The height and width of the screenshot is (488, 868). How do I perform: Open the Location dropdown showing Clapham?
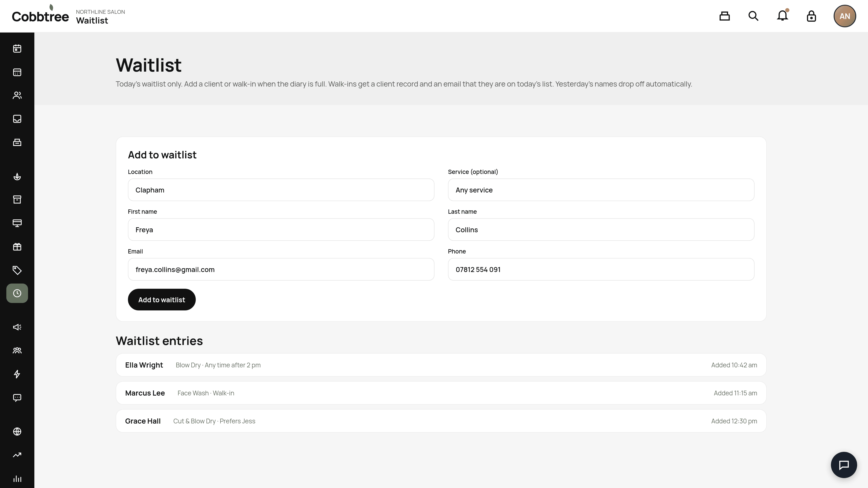281,190
